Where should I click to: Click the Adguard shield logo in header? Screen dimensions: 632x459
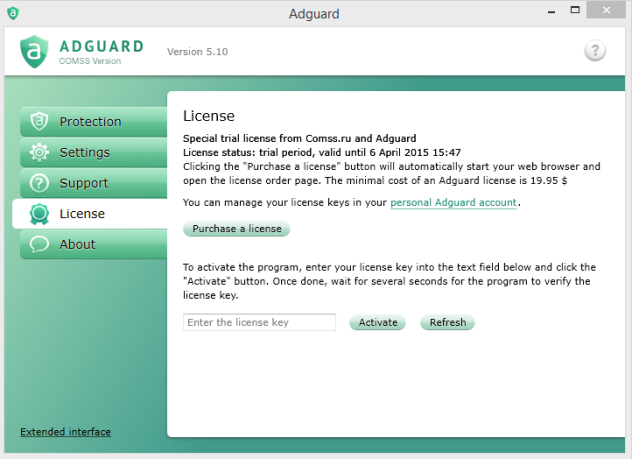34,51
